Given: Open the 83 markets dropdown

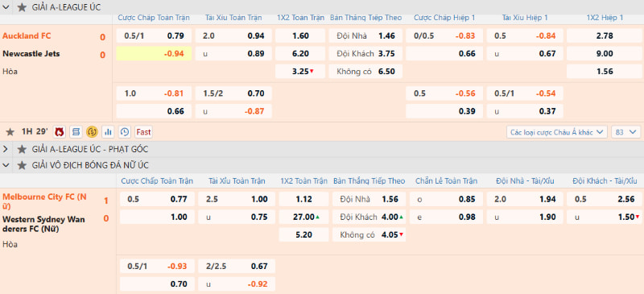Looking at the screenshot, I should point(625,132).
